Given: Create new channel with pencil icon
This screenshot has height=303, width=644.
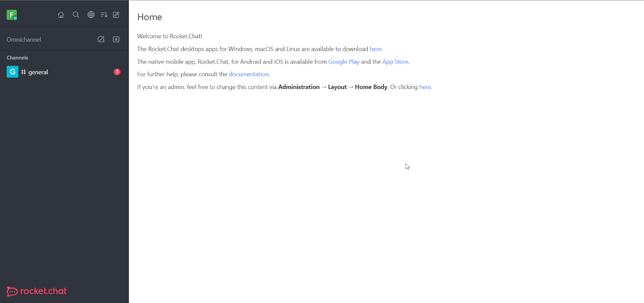Looking at the screenshot, I should [116, 15].
